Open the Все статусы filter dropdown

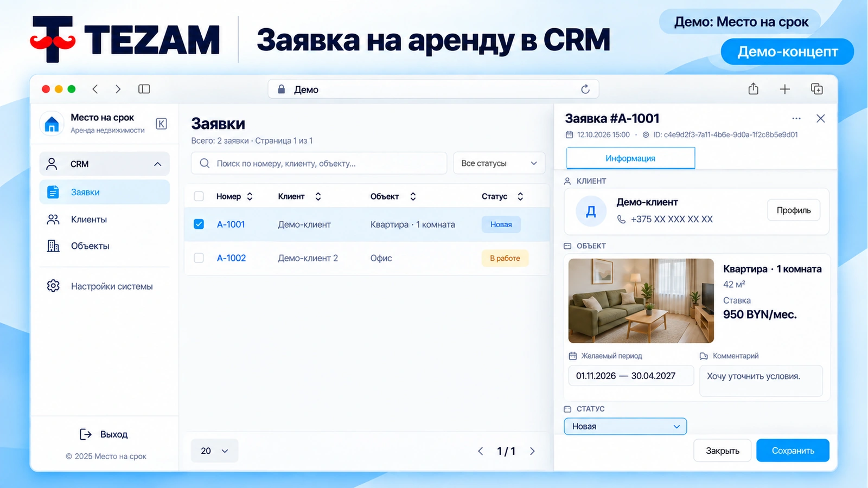499,163
